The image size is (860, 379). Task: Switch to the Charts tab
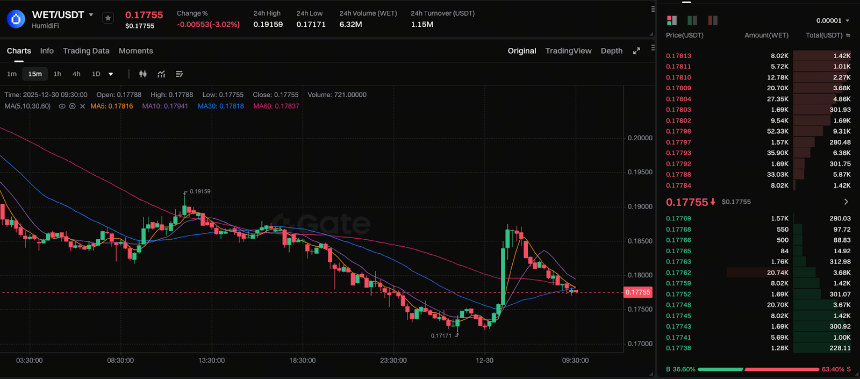[x=19, y=50]
